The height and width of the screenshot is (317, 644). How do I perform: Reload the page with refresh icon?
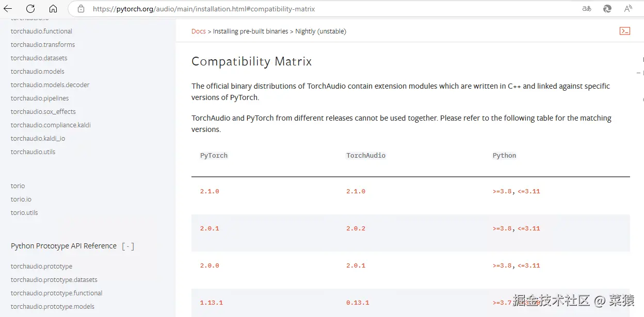pyautogui.click(x=30, y=9)
